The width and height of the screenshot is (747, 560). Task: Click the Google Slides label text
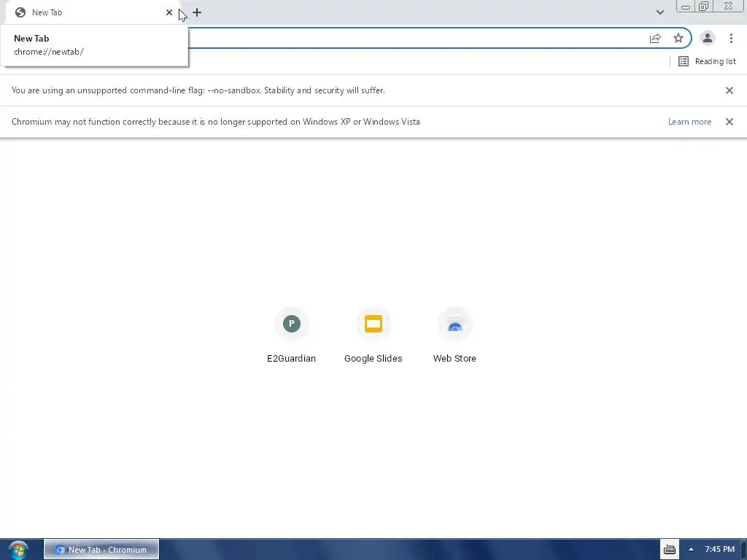[373, 359]
